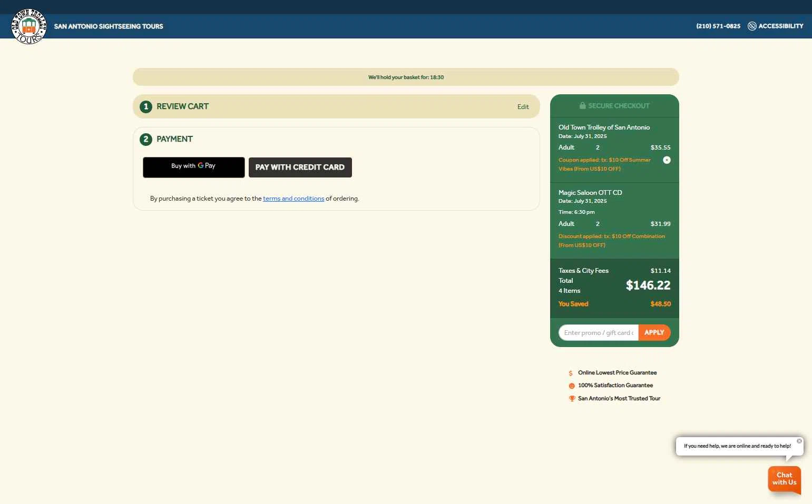Dismiss the online help chat bubble
The width and height of the screenshot is (812, 504).
799,441
